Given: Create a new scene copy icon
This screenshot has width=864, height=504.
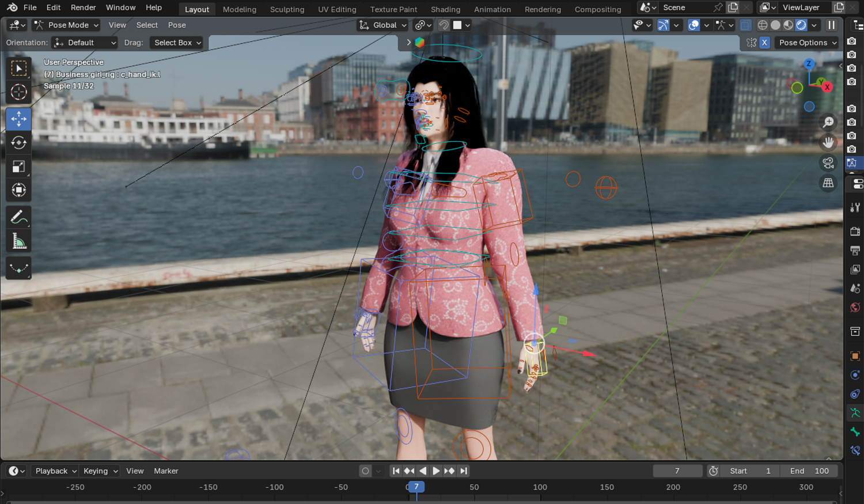Looking at the screenshot, I should pyautogui.click(x=733, y=7).
